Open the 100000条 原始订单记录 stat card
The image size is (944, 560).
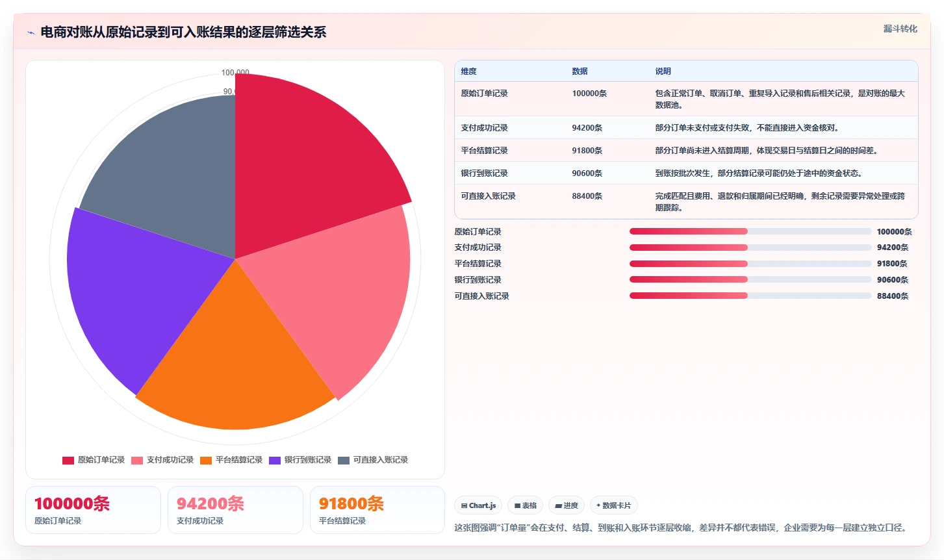click(x=93, y=510)
